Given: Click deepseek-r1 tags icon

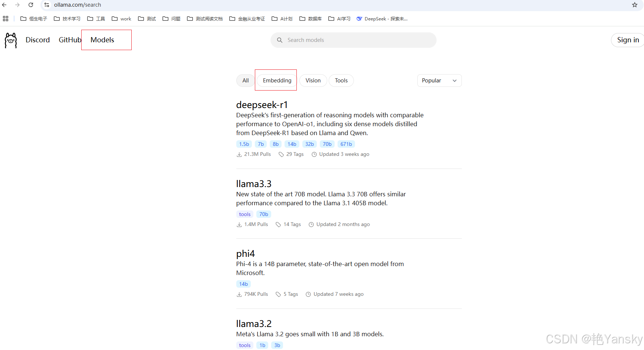Looking at the screenshot, I should pyautogui.click(x=281, y=154).
